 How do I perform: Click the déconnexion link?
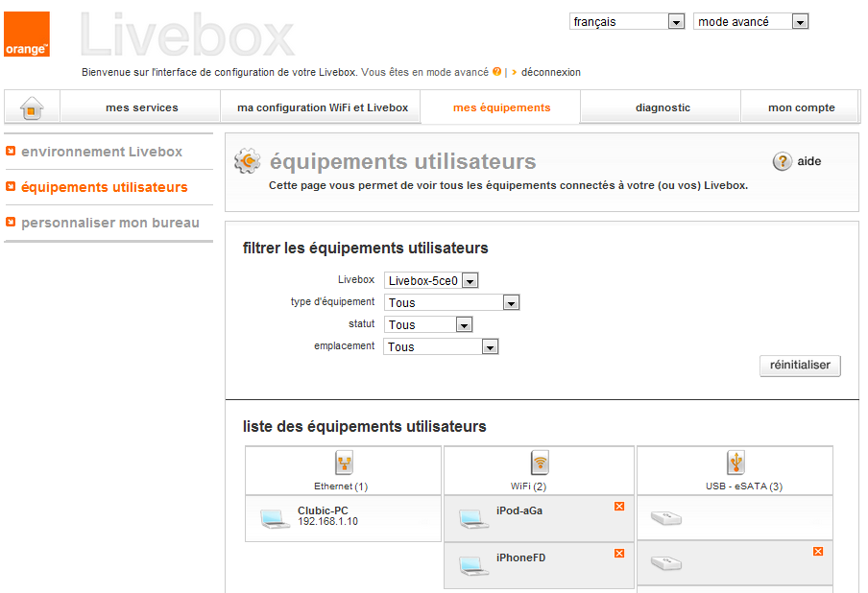click(551, 72)
